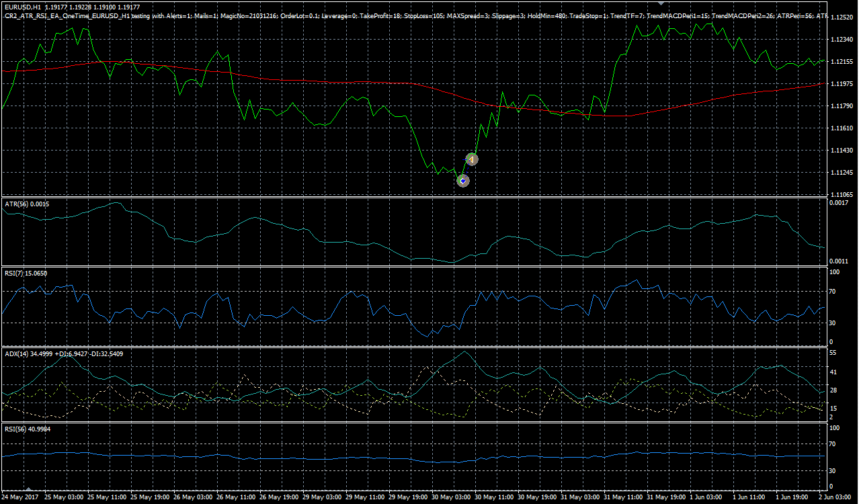This screenshot has width=859, height=504.
Task: Click the 26 May 19:00 time label
Action: pyautogui.click(x=279, y=498)
